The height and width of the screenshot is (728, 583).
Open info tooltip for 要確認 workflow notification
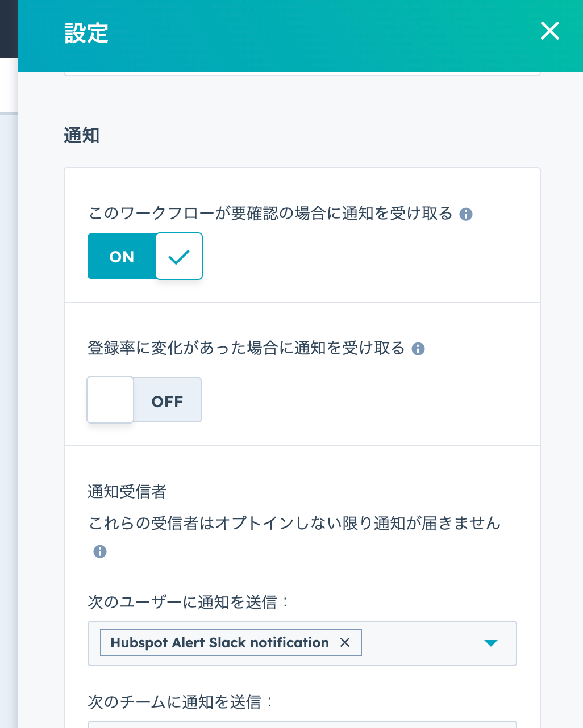click(x=466, y=214)
